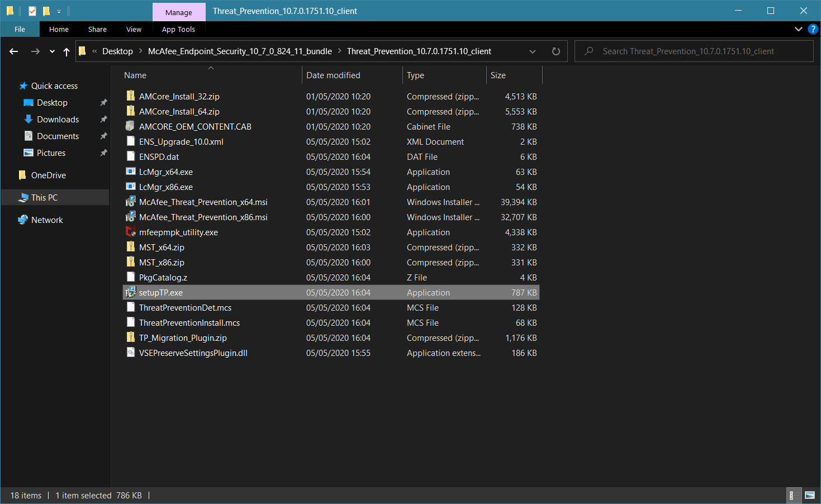Refresh the current folder view
This screenshot has width=821, height=504.
pos(556,51)
